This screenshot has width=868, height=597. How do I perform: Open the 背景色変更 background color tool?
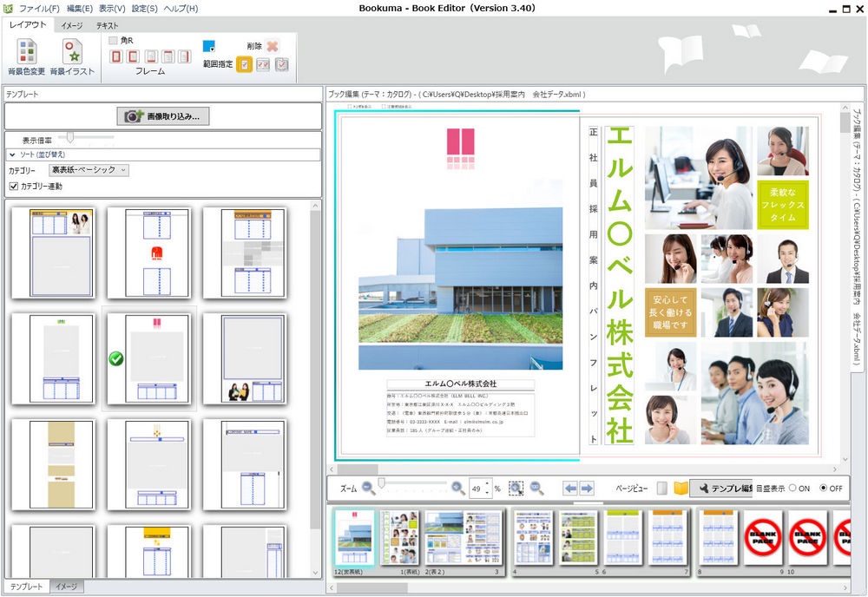[27, 57]
